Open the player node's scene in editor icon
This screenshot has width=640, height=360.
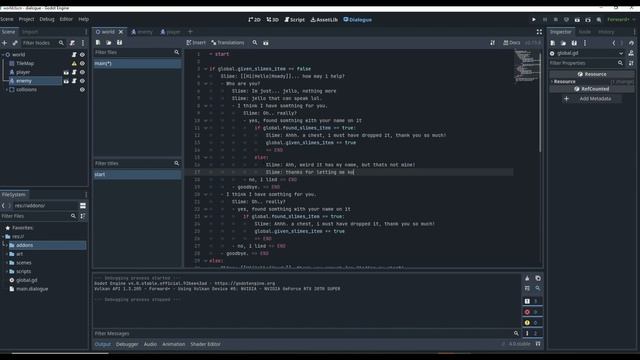click(66, 72)
